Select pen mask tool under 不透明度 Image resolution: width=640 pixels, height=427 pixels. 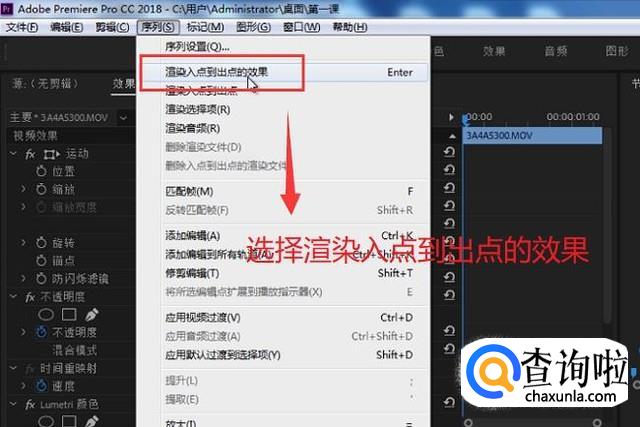91,314
